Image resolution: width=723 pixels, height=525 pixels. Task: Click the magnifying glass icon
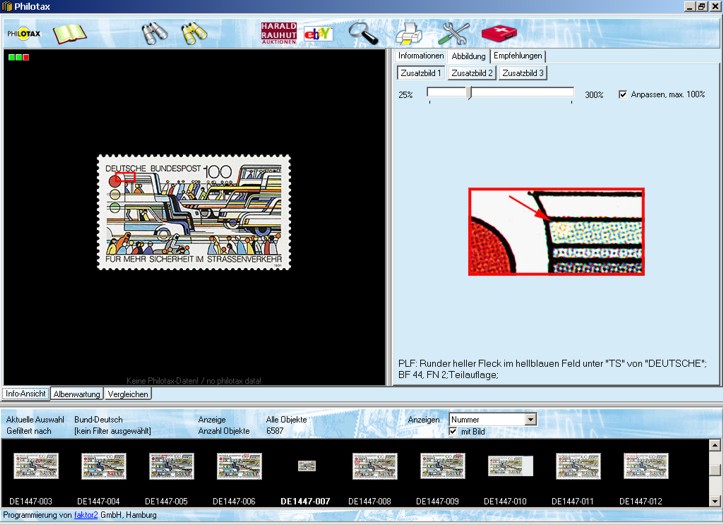click(363, 33)
